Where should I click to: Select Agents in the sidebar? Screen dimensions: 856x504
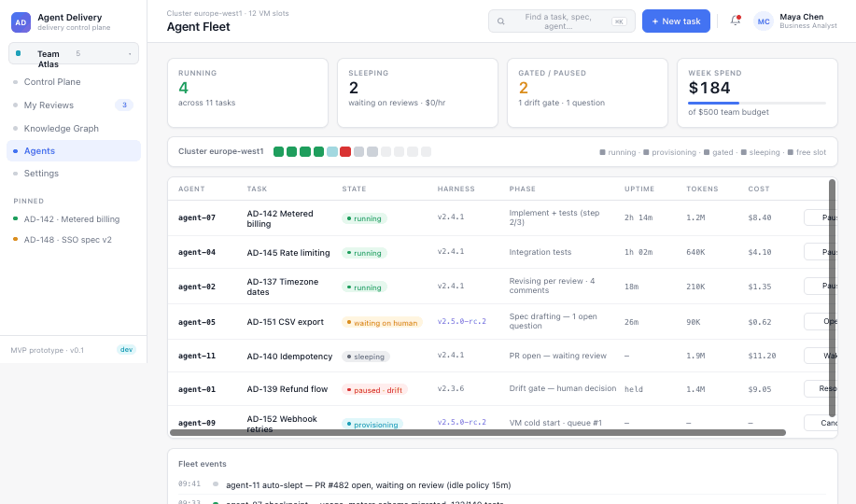click(x=74, y=150)
